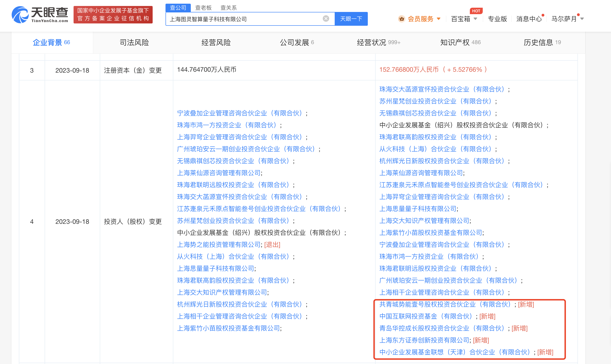Switch to the 查关系 search tab
Screen dimensions: 611x364
[x=228, y=8]
